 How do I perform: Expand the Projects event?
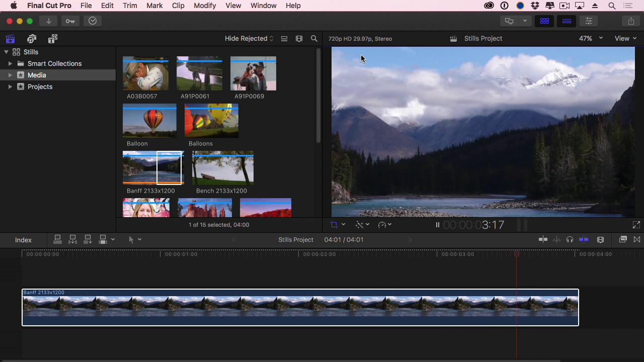click(x=10, y=87)
